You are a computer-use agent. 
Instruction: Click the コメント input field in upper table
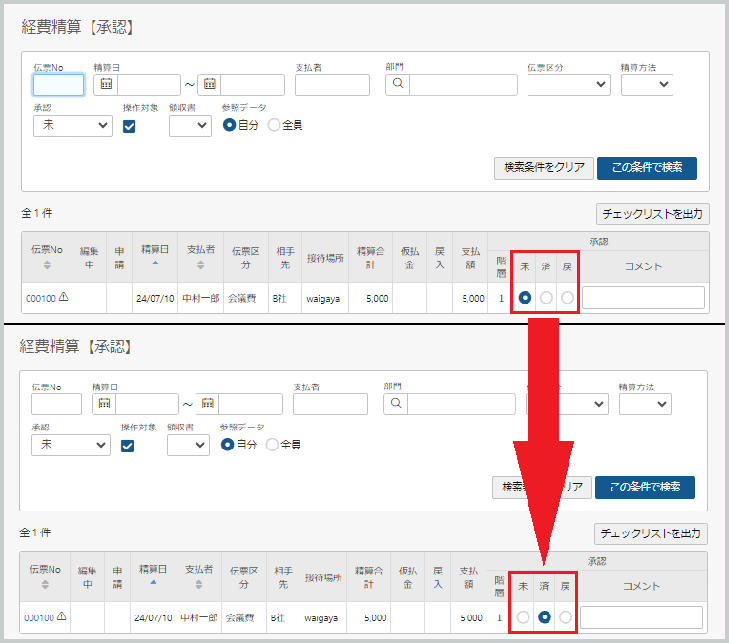[643, 298]
